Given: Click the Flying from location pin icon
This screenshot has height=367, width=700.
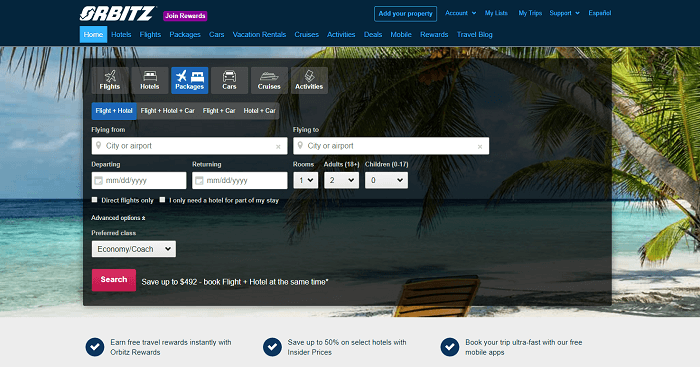Looking at the screenshot, I should [x=98, y=146].
